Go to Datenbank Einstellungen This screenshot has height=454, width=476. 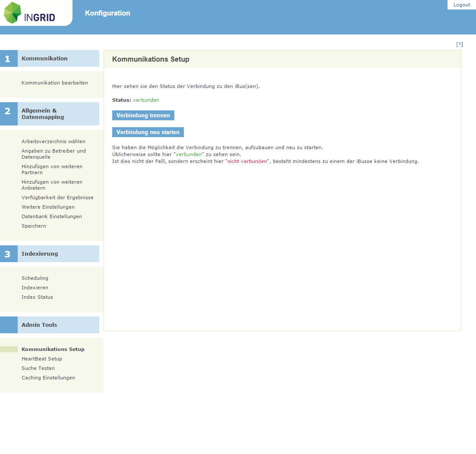(x=51, y=216)
